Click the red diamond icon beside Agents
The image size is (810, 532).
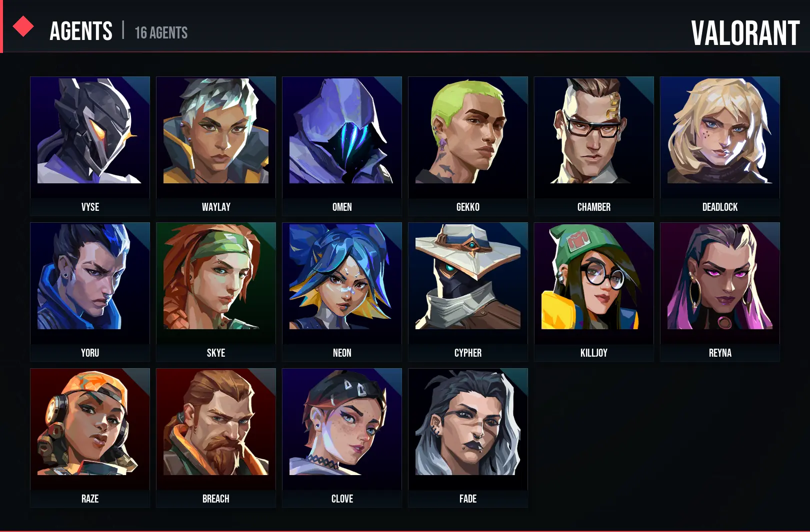point(23,26)
